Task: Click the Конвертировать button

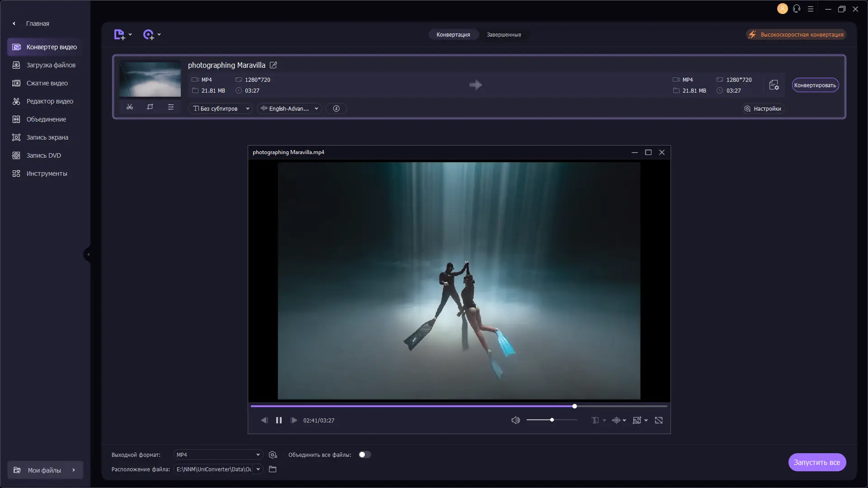Action: point(815,85)
